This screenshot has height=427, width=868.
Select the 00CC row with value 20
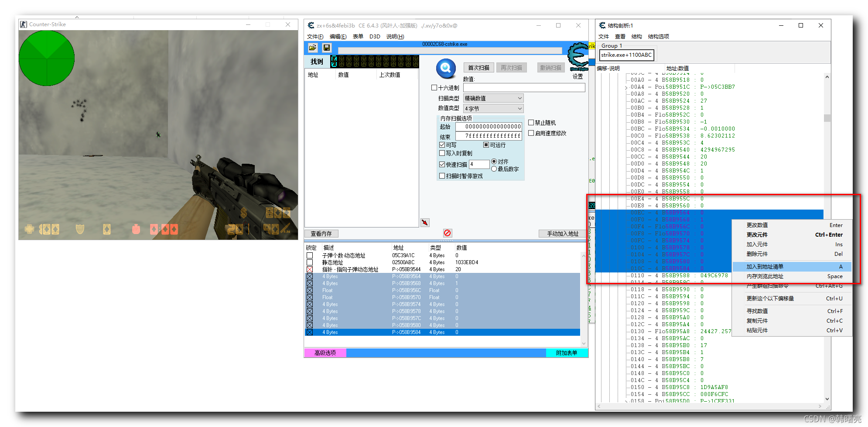click(x=709, y=157)
